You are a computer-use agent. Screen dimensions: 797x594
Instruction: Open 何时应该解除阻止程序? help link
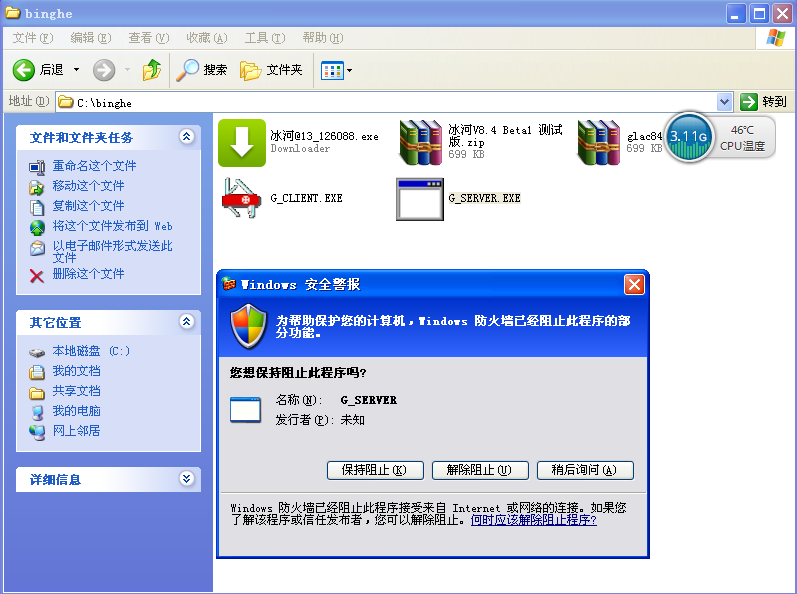534,520
